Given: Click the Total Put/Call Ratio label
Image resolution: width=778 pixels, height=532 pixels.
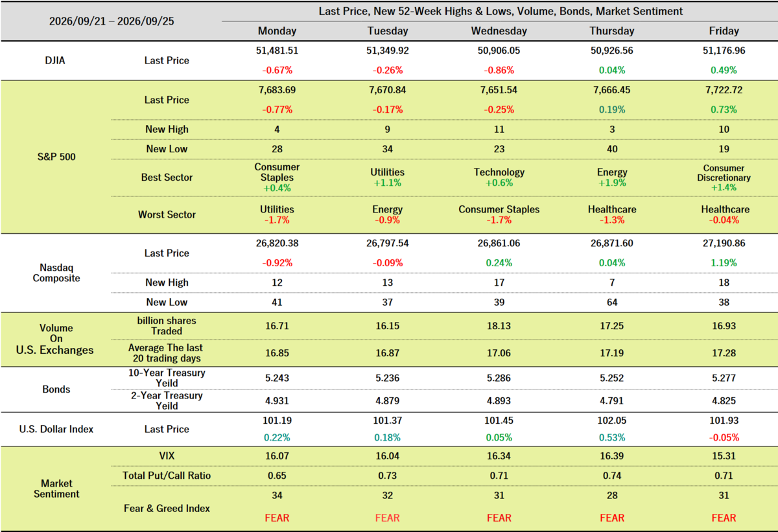Looking at the screenshot, I should click(x=167, y=476).
